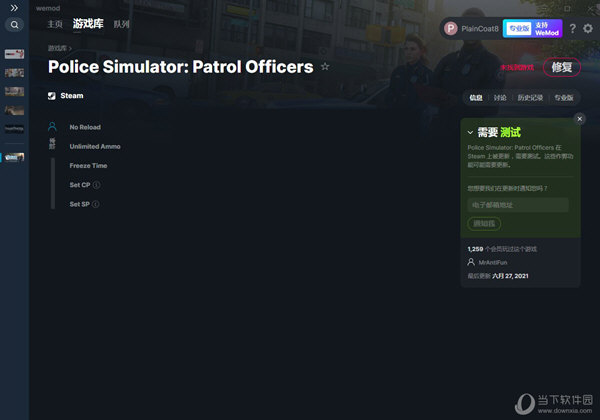Switch to 信息 info tab
This screenshot has width=600, height=420.
(x=476, y=98)
